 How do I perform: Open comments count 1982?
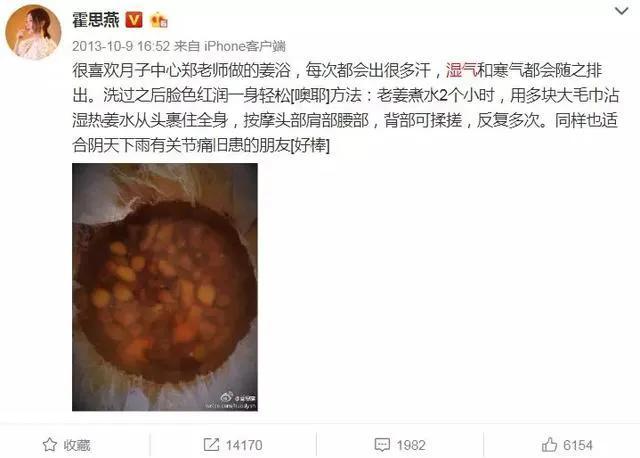tap(411, 445)
